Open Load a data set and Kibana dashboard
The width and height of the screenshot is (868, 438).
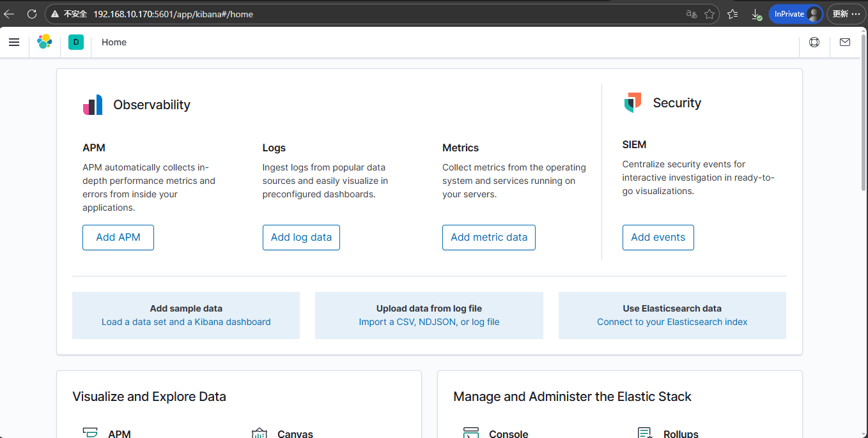(x=186, y=322)
